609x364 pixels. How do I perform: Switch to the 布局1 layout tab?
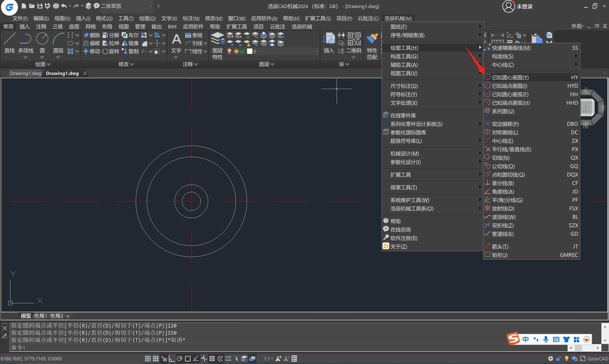pos(40,316)
